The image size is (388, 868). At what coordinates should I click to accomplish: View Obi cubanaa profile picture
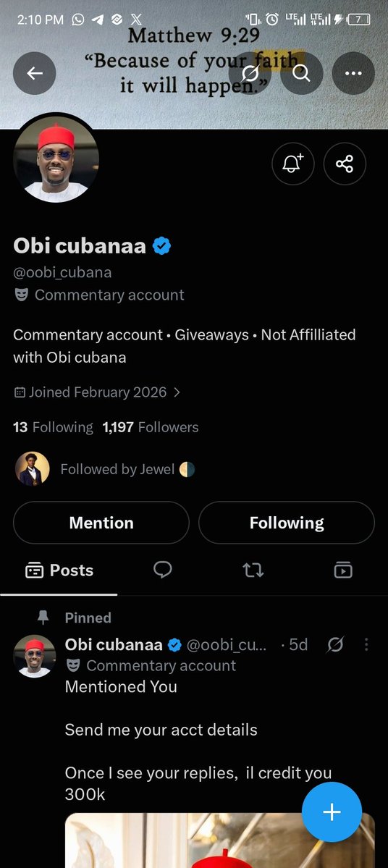[56, 159]
